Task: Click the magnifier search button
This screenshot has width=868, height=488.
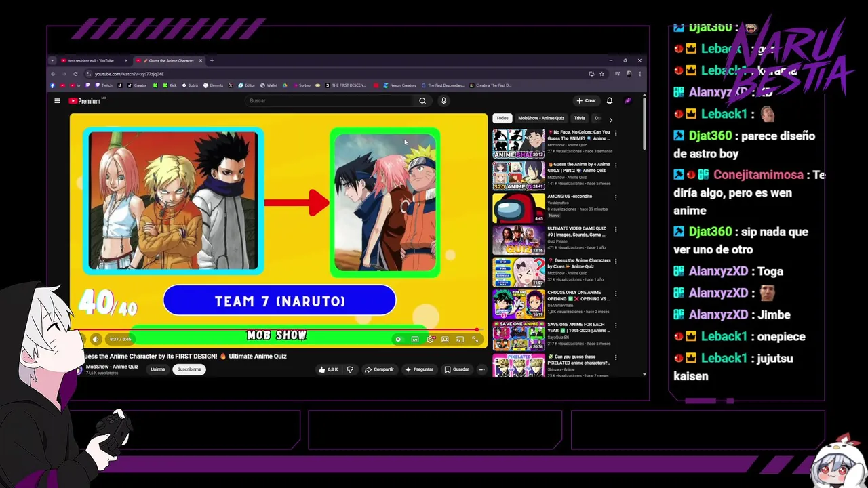Action: [x=422, y=101]
